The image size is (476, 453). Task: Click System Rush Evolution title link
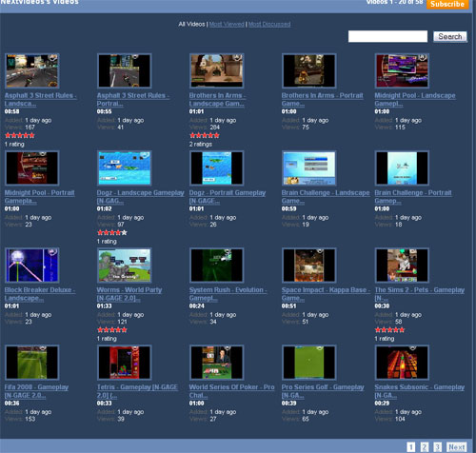coord(228,294)
